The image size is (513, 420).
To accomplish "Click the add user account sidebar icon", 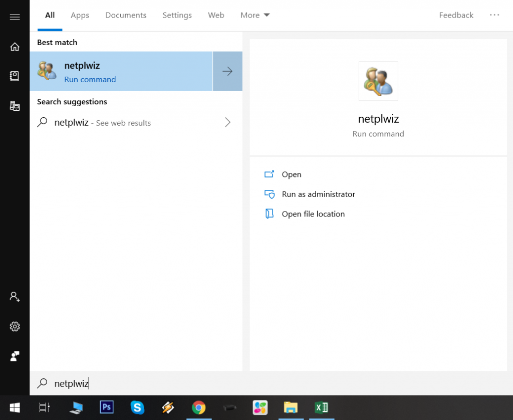I will pyautogui.click(x=15, y=297).
